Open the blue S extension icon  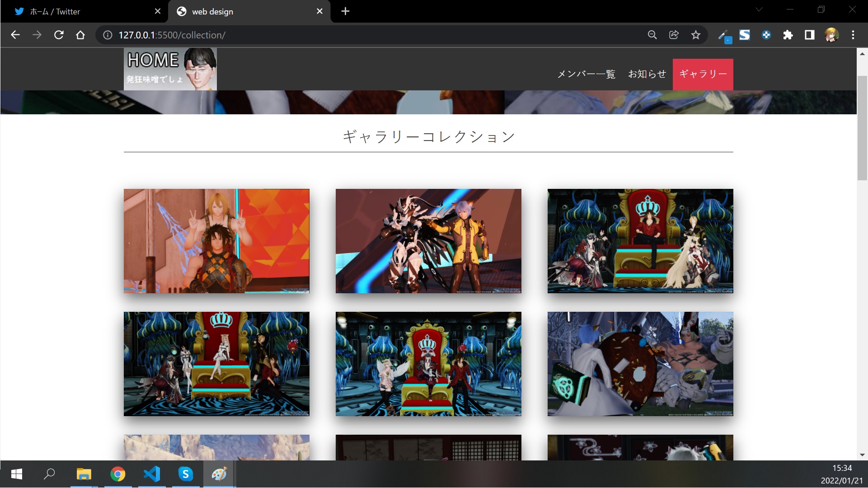click(745, 35)
